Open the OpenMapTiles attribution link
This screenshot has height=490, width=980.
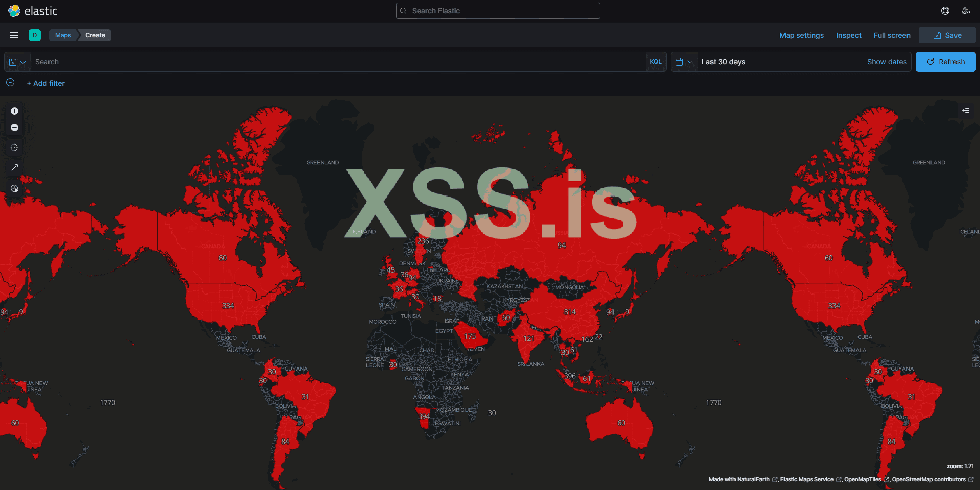tap(866, 480)
